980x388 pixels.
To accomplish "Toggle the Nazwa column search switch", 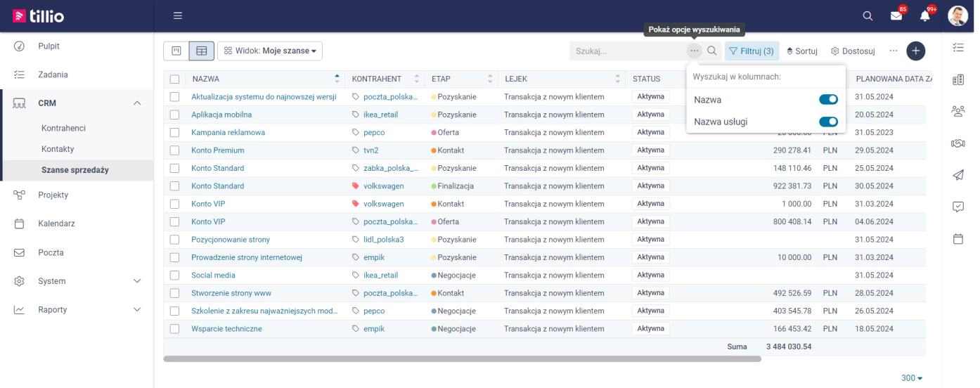I will click(828, 100).
